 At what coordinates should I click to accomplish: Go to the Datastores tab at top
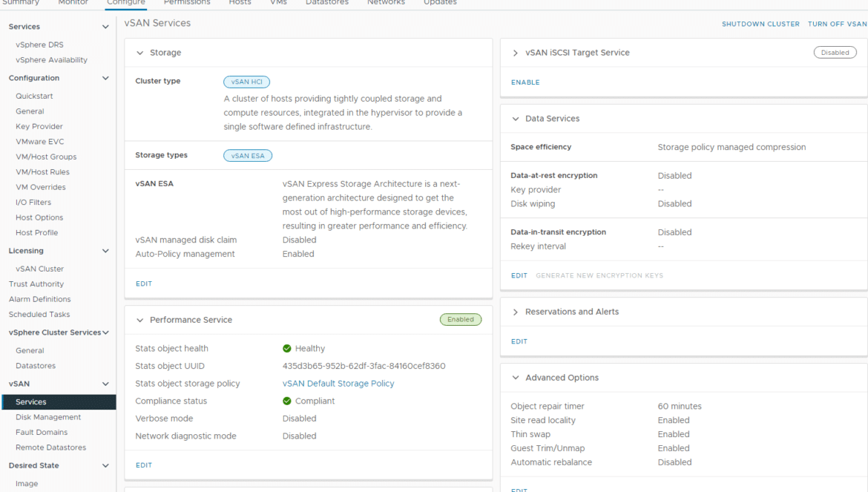(327, 3)
